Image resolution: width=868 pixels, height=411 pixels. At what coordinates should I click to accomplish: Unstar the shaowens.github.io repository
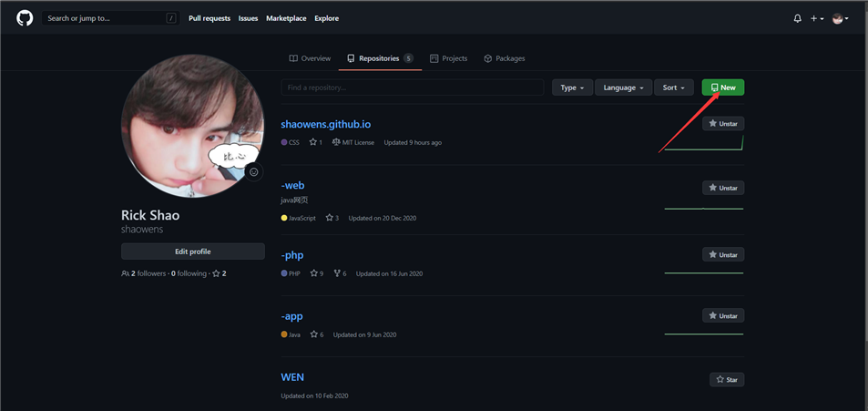pyautogui.click(x=723, y=124)
